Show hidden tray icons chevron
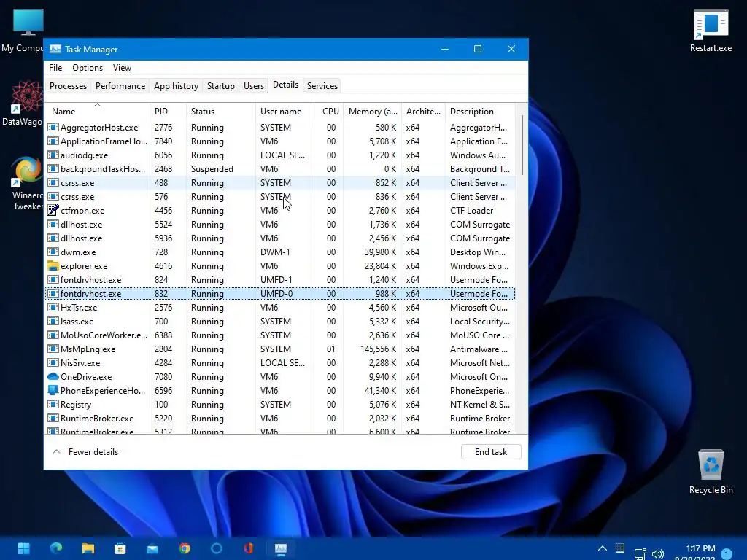 [602, 548]
